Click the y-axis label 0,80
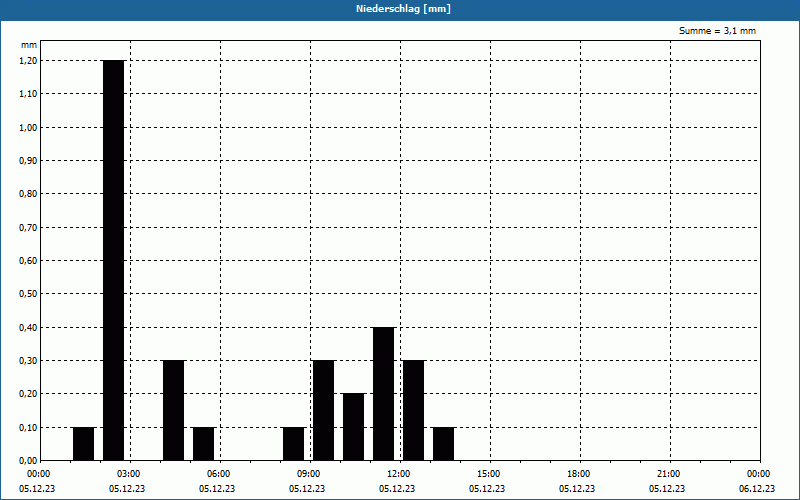Image resolution: width=800 pixels, height=500 pixels. [28, 194]
